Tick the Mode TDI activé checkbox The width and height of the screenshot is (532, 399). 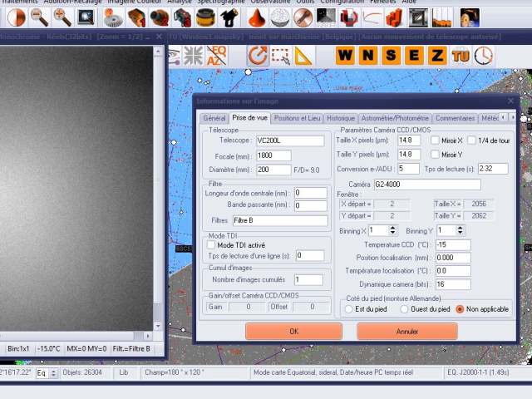(x=211, y=245)
